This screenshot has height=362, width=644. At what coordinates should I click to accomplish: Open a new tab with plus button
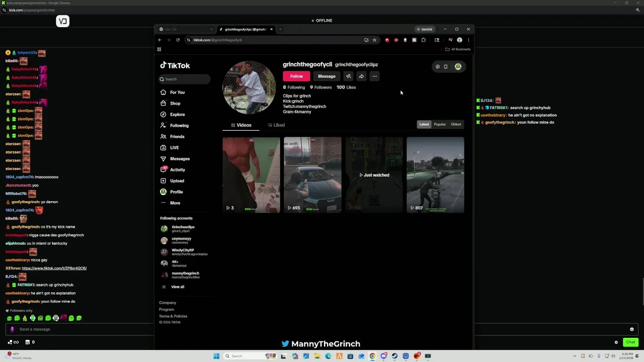pyautogui.click(x=280, y=29)
